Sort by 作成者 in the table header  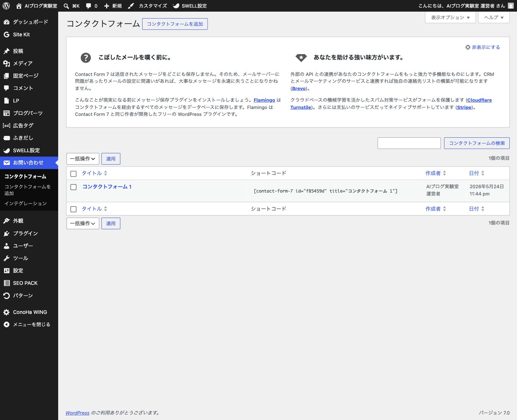(x=436, y=173)
